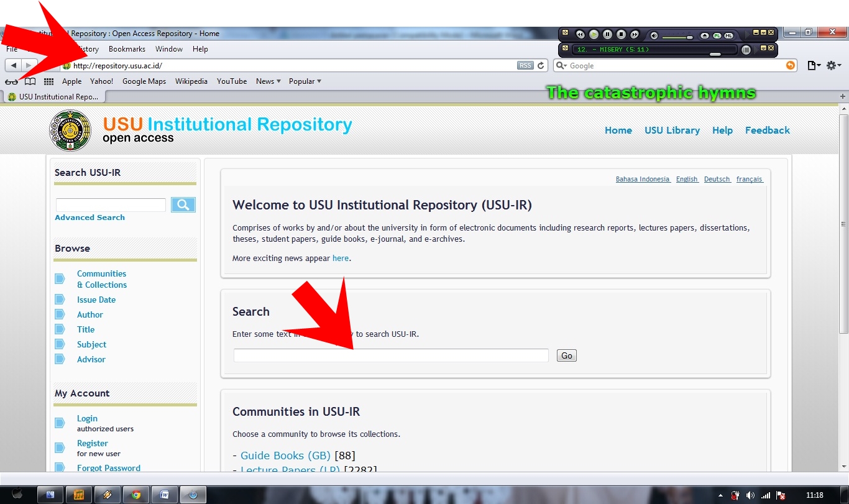Switch language to Bahasa Indonesia

pyautogui.click(x=643, y=179)
